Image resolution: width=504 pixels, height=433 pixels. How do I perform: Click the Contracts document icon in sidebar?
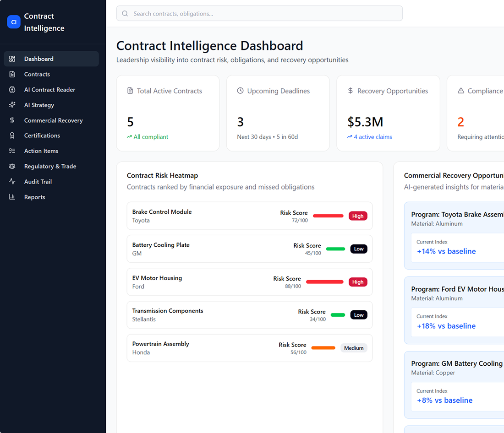[x=12, y=74]
